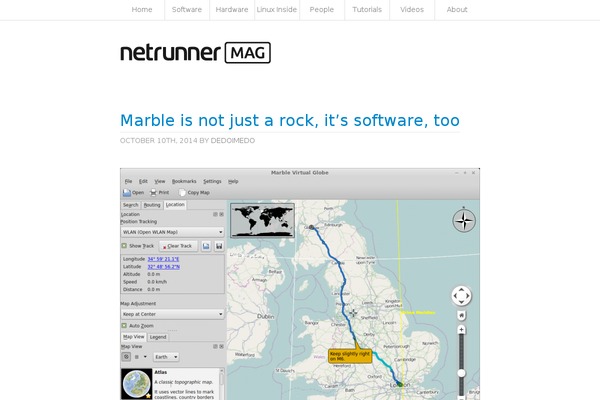This screenshot has width=600, height=400.
Task: Select the Map View tab
Action: 134,337
